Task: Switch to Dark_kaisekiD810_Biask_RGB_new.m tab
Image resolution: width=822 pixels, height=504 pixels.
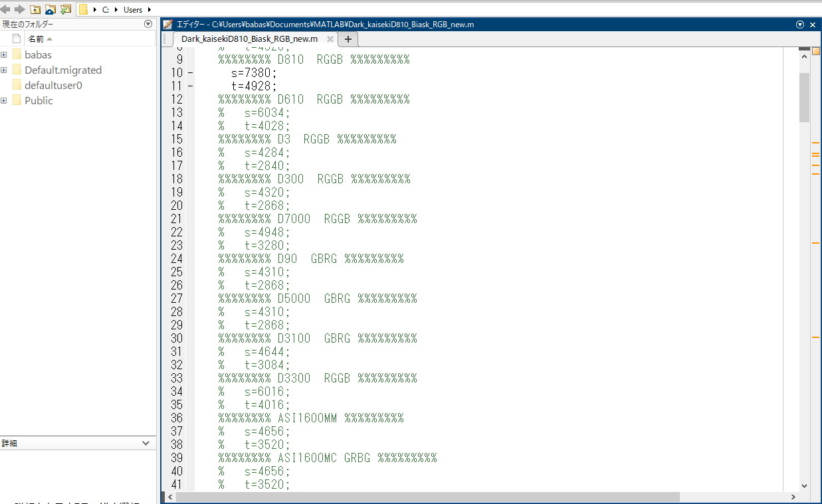Action: click(249, 39)
